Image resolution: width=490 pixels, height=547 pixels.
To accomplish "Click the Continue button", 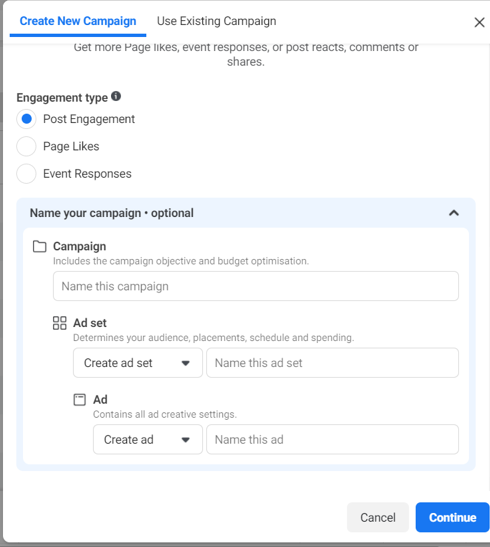I will (x=452, y=517).
